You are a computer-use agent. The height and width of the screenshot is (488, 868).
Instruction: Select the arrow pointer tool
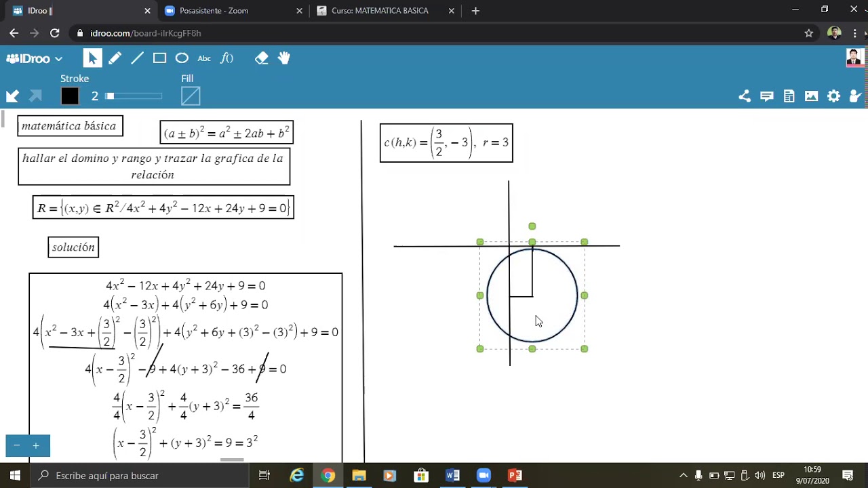coord(93,58)
